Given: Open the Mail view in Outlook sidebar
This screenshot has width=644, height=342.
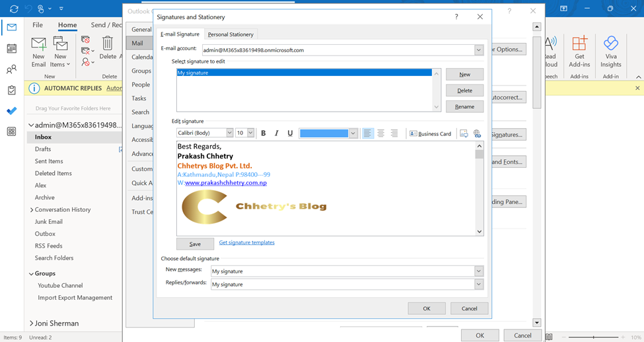Looking at the screenshot, I should click(x=11, y=28).
